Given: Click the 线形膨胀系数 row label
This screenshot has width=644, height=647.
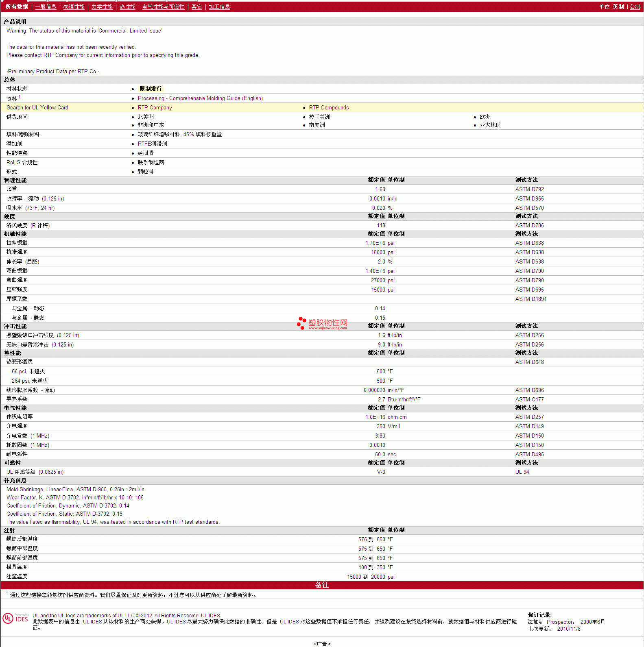Looking at the screenshot, I should pos(31,390).
